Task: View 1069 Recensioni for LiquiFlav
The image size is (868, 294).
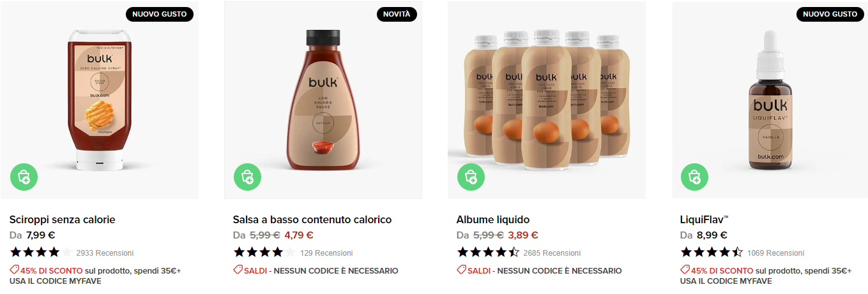Action: tap(775, 253)
